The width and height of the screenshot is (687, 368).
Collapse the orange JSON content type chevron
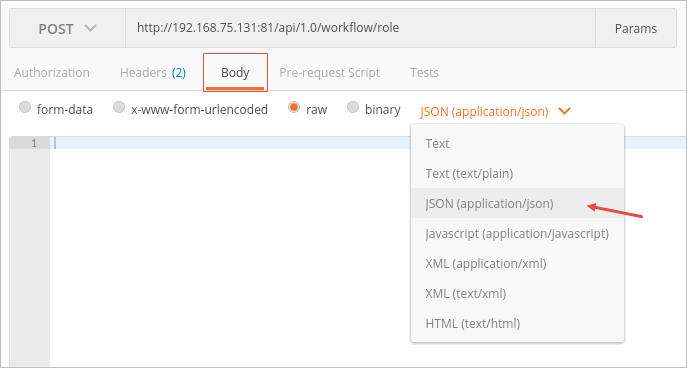(x=565, y=112)
